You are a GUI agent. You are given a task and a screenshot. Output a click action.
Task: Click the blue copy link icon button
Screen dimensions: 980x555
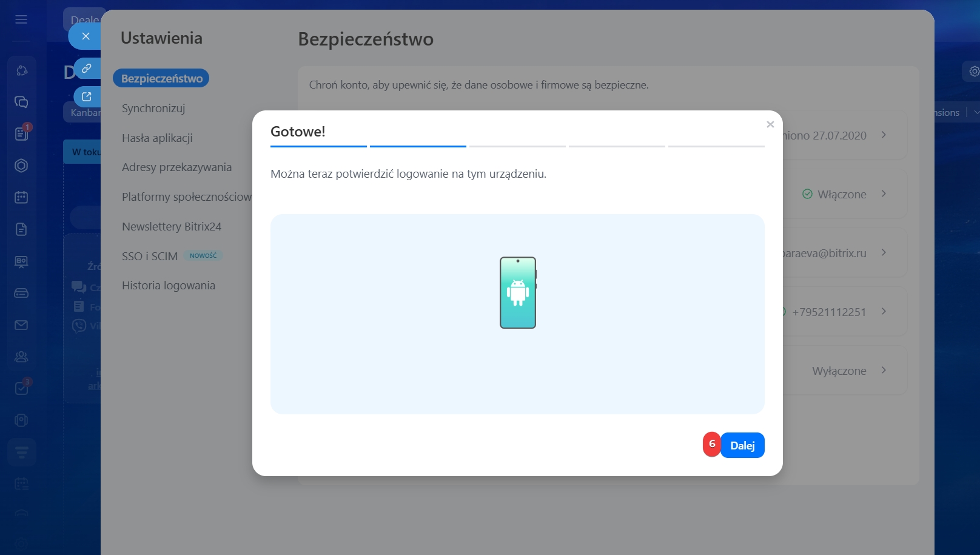(x=87, y=68)
